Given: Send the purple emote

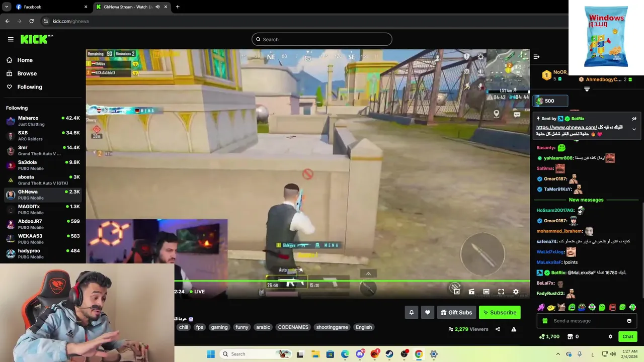Looking at the screenshot, I should point(541,307).
